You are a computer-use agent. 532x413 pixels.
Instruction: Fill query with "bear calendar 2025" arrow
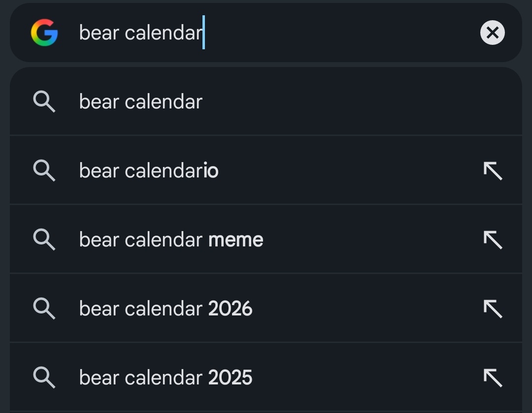pyautogui.click(x=492, y=378)
